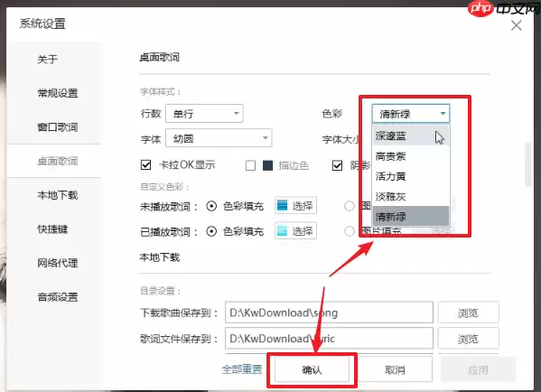Click the 应用 button

coord(478,369)
